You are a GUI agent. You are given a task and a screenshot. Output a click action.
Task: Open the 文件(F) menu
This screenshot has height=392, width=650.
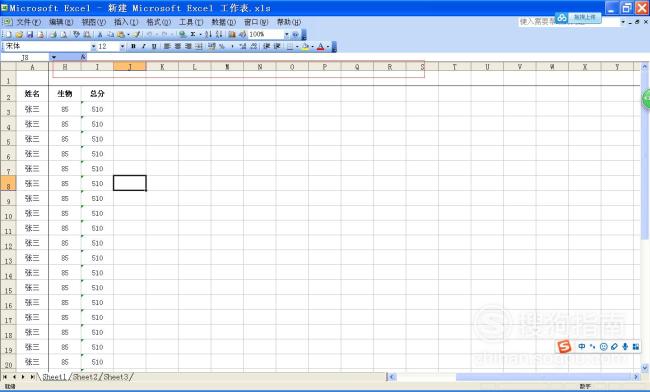(28, 22)
